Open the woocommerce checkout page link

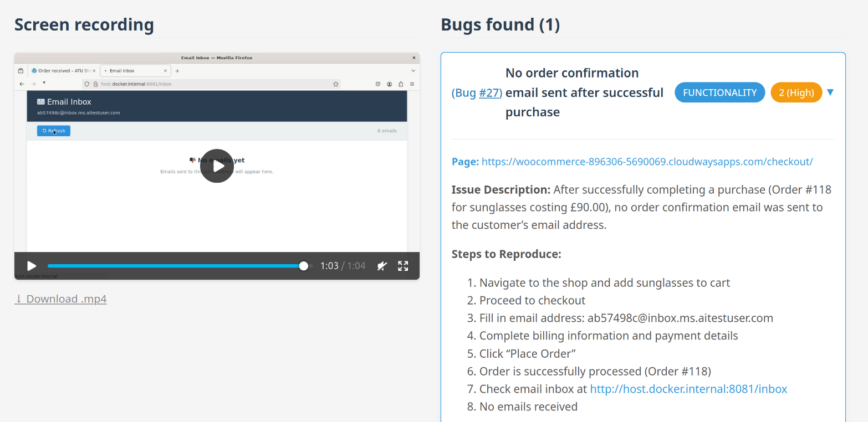click(647, 162)
